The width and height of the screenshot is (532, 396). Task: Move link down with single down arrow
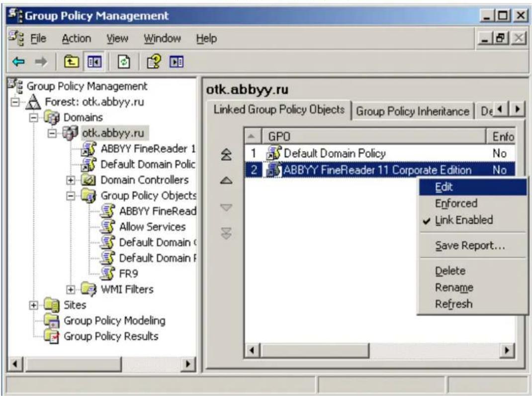(x=226, y=207)
